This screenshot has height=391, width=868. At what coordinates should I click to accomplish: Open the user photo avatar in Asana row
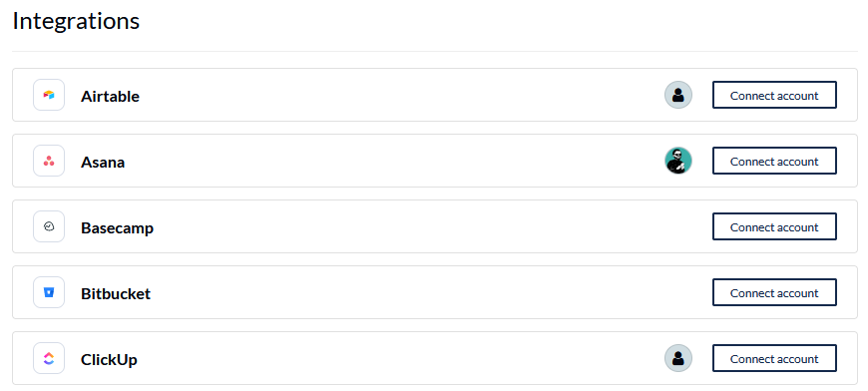678,161
